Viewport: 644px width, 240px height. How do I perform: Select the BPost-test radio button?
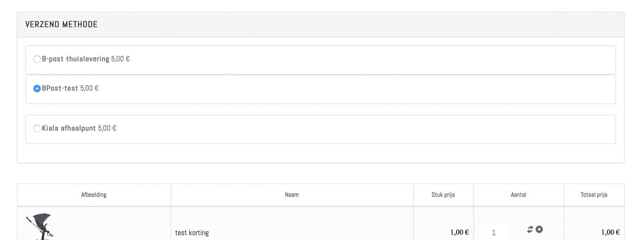pos(37,89)
